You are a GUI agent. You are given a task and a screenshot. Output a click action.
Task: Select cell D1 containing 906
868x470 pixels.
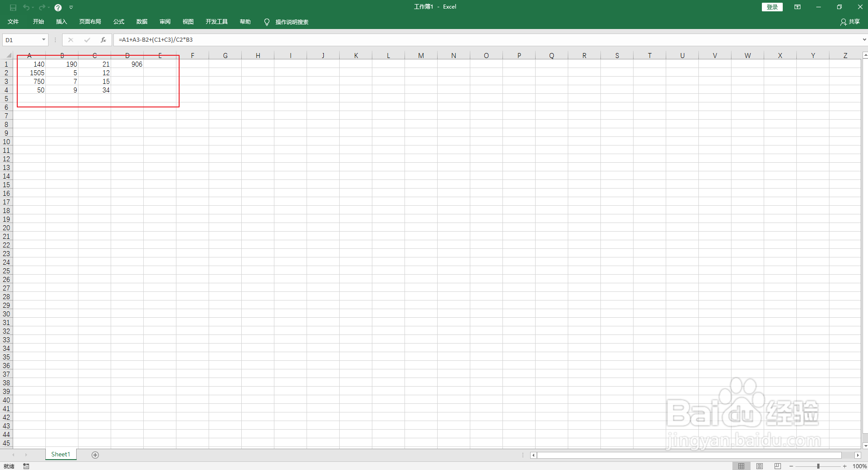127,64
